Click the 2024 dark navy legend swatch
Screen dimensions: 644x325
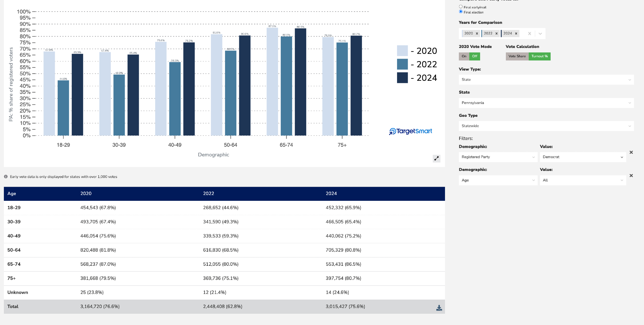(402, 78)
